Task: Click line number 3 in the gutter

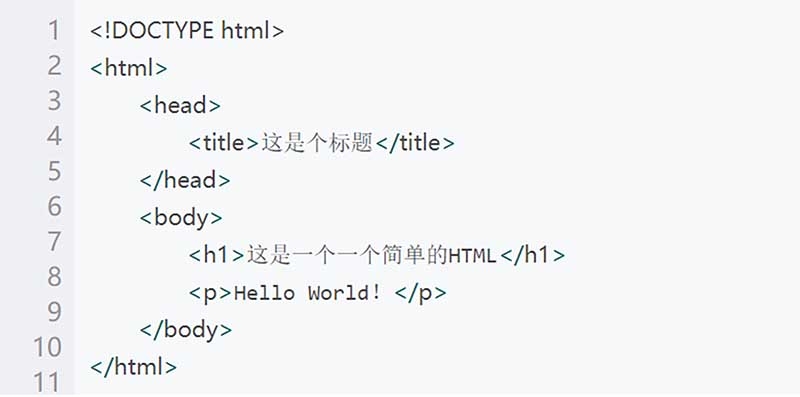Action: pyautogui.click(x=54, y=101)
